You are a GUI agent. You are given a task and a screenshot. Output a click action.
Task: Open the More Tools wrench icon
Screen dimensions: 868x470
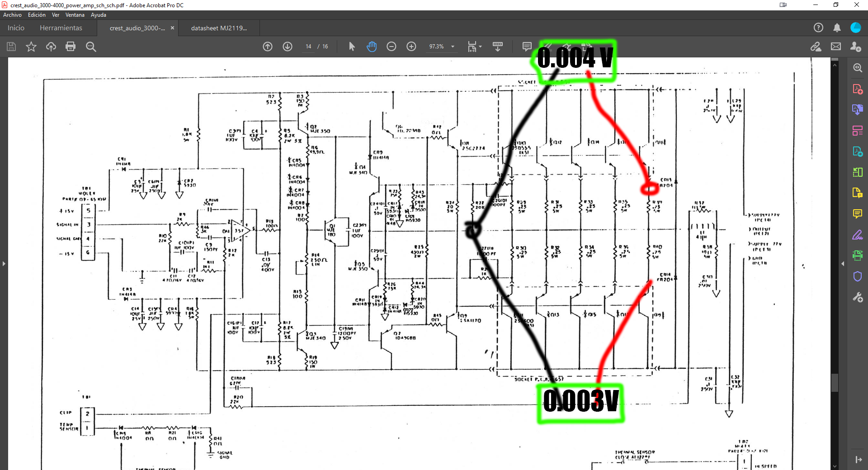click(858, 297)
